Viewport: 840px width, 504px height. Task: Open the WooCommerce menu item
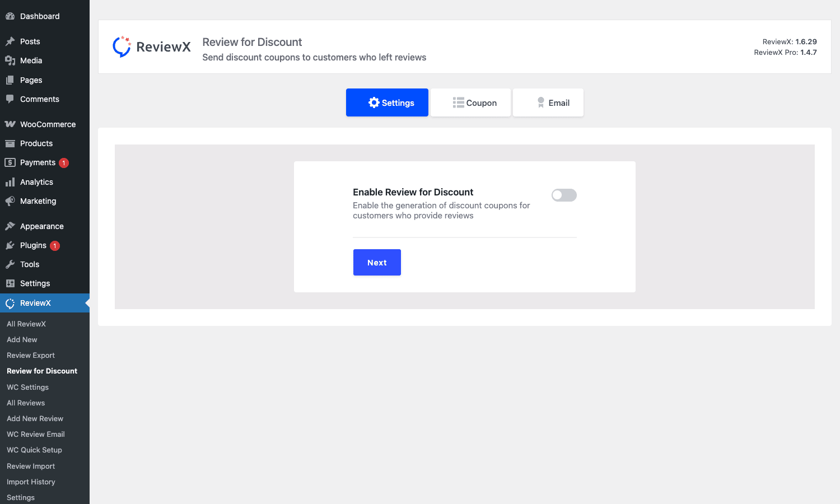45,124
